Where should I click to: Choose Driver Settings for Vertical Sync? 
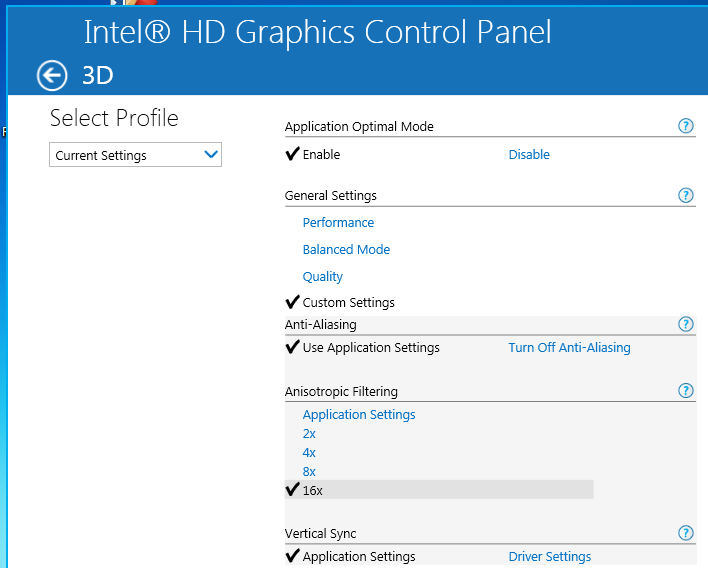pyautogui.click(x=550, y=557)
